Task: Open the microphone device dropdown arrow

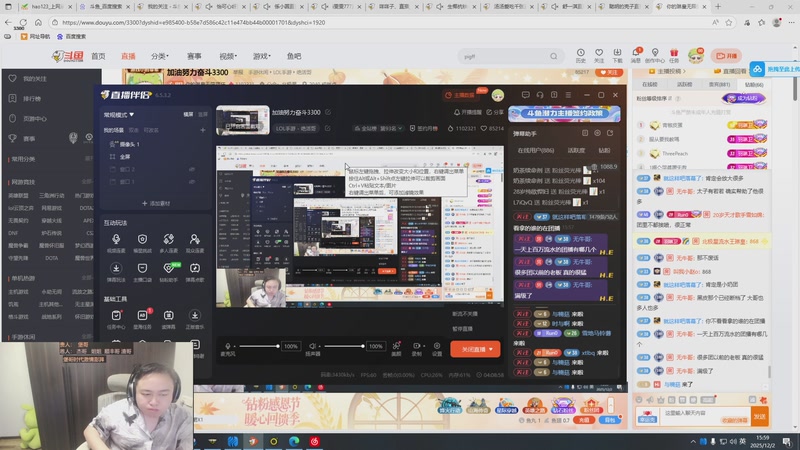Action: [235, 346]
